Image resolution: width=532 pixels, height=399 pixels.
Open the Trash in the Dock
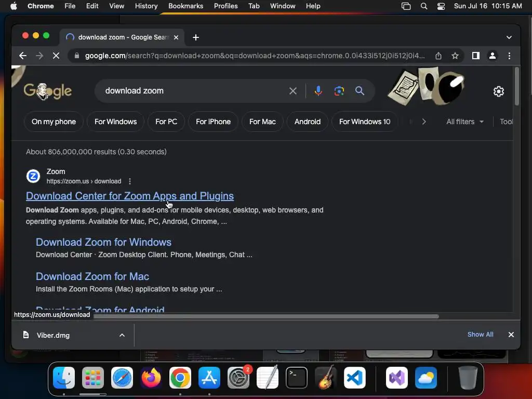tap(468, 378)
